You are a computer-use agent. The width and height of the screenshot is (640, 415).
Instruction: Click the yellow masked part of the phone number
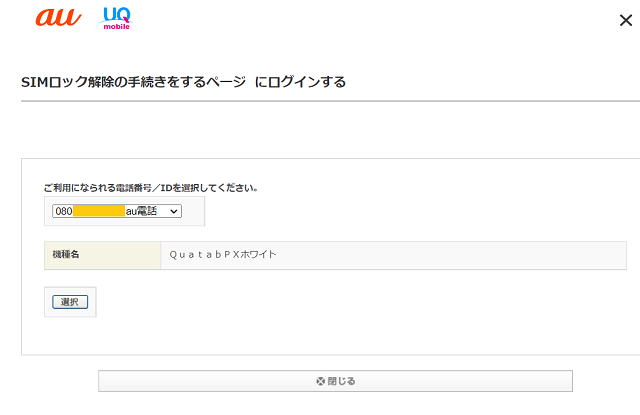[x=99, y=211]
